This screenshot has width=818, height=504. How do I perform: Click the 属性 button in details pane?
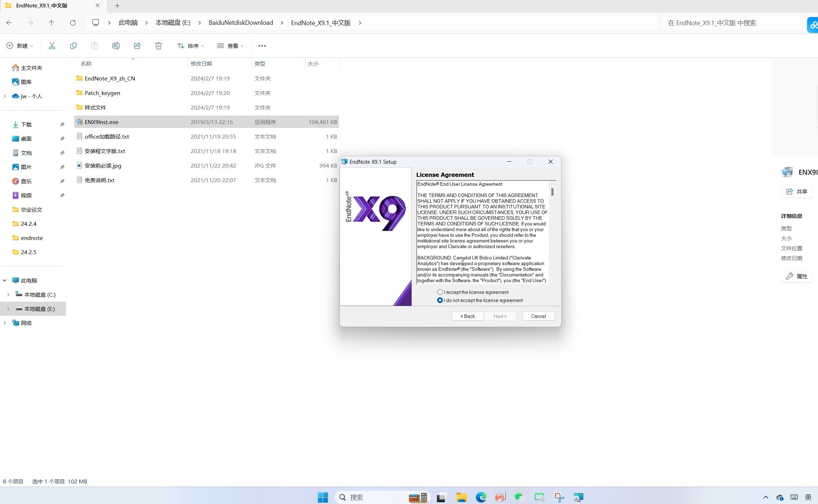(x=797, y=276)
